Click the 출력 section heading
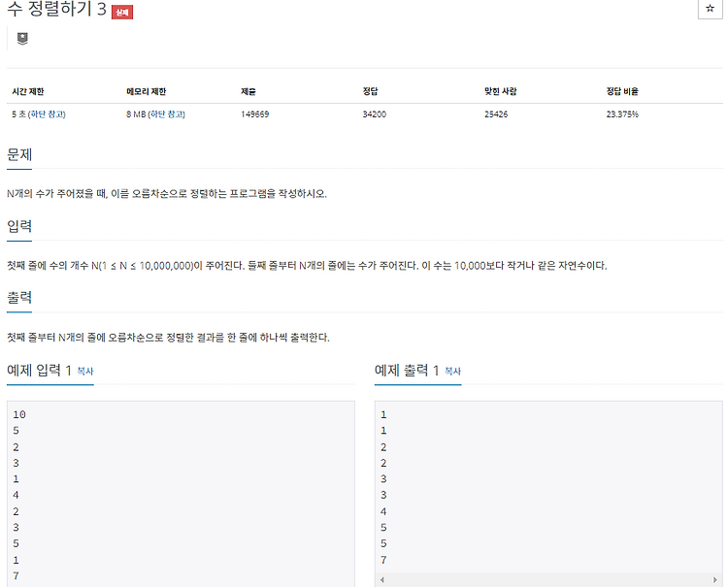The width and height of the screenshot is (728, 587). tap(19, 298)
